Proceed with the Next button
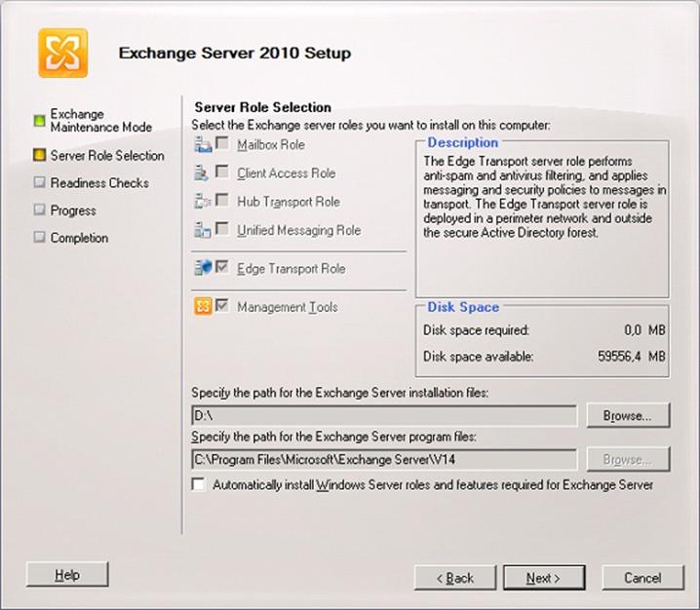 (544, 578)
